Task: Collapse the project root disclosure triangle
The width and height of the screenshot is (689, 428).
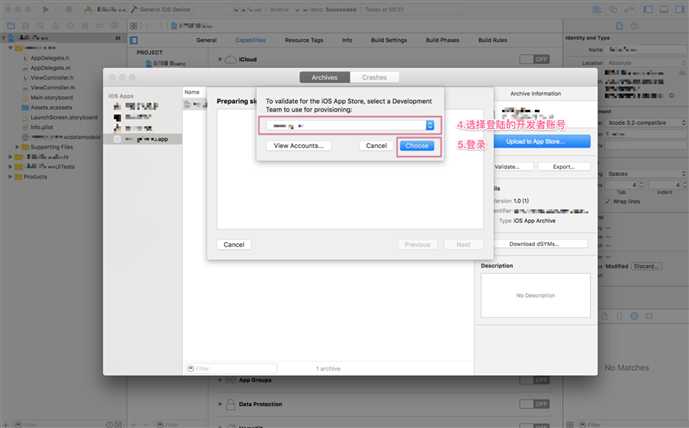Action: click(x=4, y=38)
